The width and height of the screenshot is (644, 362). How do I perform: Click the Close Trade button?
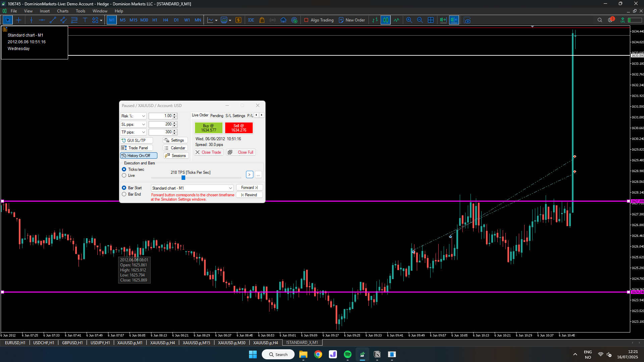point(208,152)
